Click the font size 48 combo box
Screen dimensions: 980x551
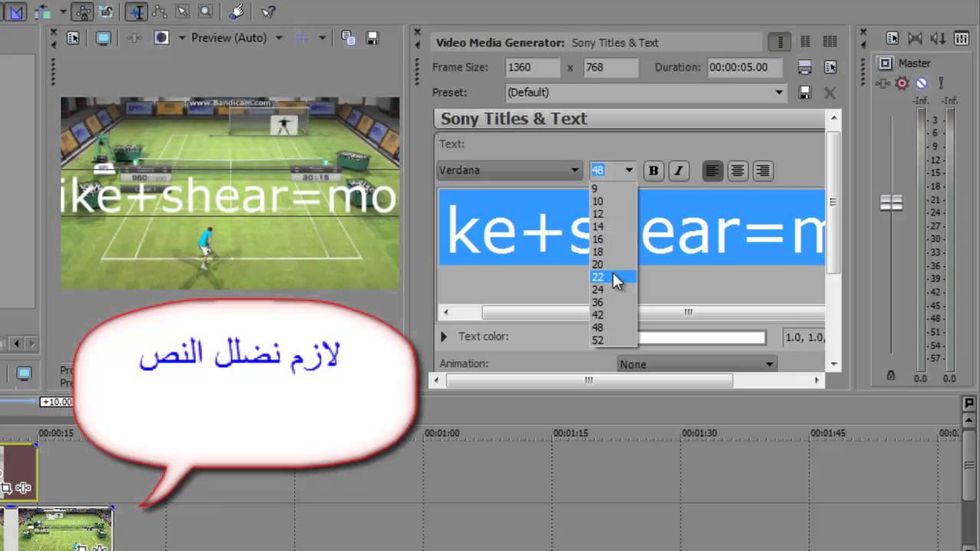tap(612, 170)
